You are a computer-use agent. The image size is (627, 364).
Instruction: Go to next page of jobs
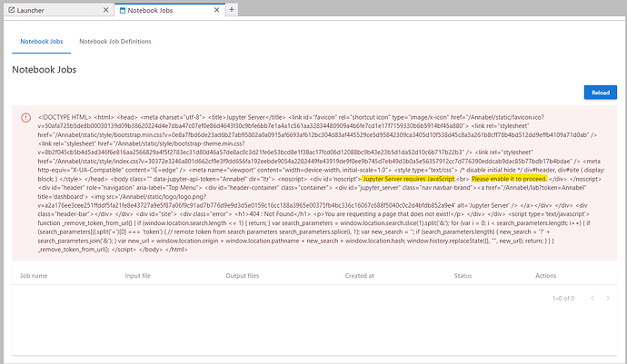(x=608, y=298)
